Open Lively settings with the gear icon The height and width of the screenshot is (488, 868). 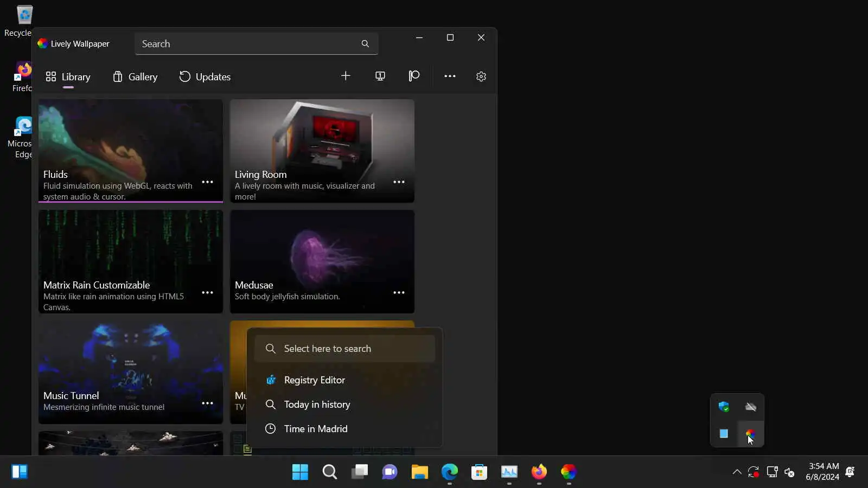click(x=481, y=76)
